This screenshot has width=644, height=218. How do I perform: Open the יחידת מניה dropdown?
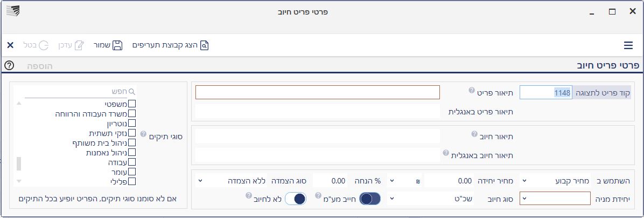(x=555, y=199)
